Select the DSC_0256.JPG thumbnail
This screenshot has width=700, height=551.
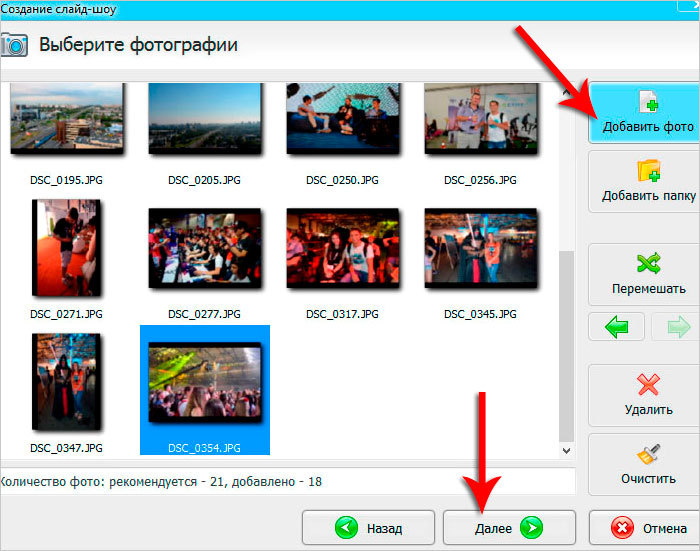481,119
